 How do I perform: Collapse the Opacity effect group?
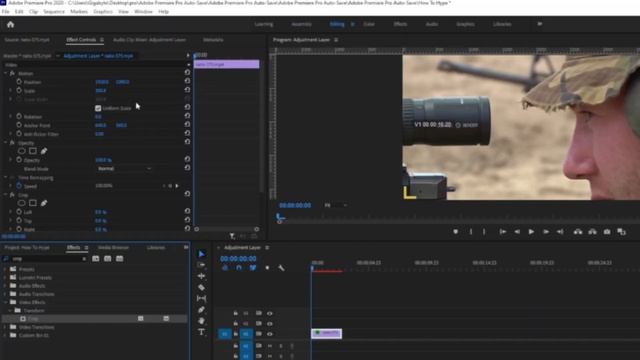pyautogui.click(x=5, y=143)
